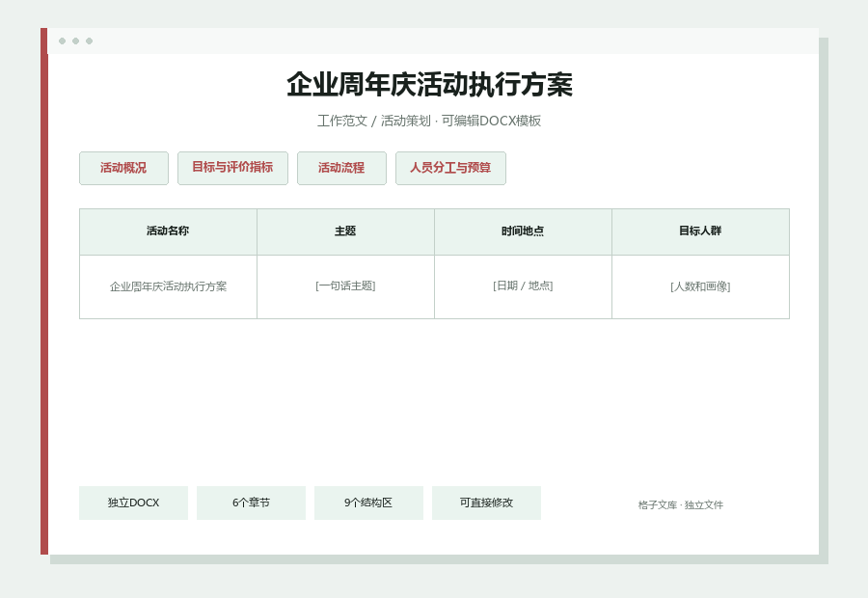Click the 主题 column header
The height and width of the screenshot is (598, 868).
[345, 231]
